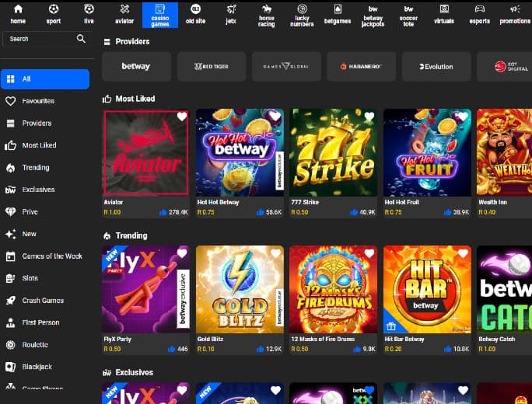Image resolution: width=532 pixels, height=404 pixels.
Task: Open the soccer tote section
Action: point(408,16)
